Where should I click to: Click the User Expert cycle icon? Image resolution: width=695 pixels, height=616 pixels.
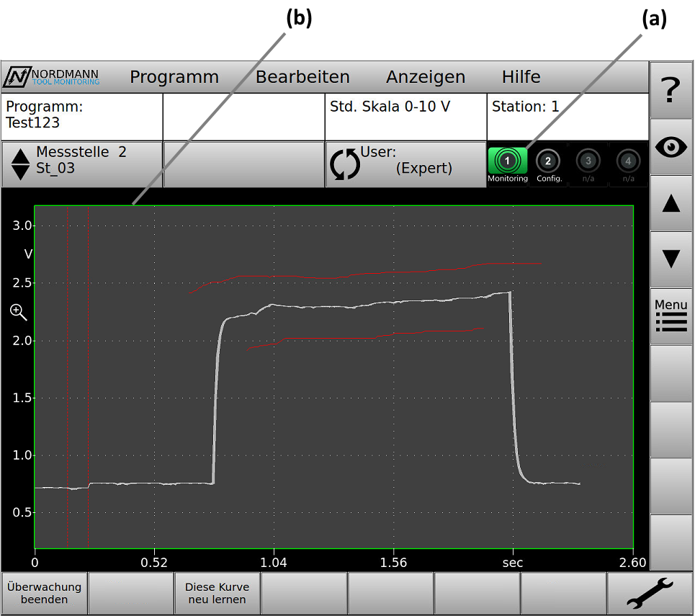[x=344, y=164]
